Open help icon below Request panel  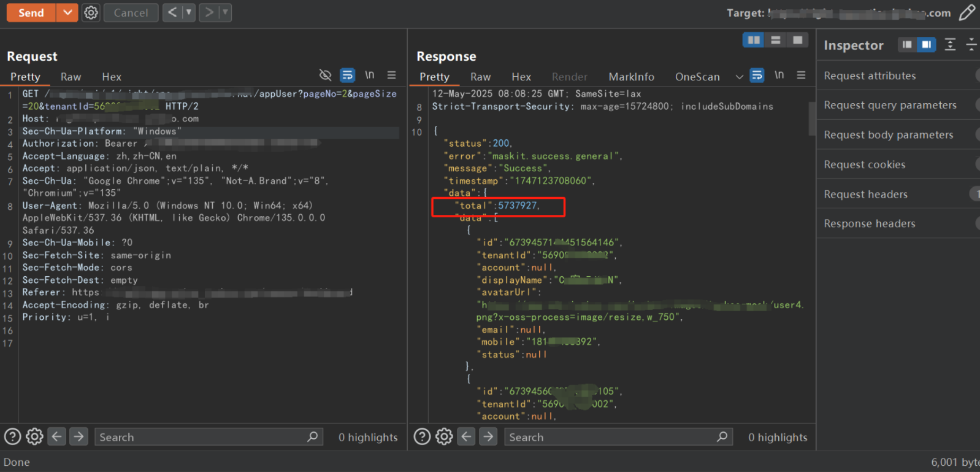13,436
